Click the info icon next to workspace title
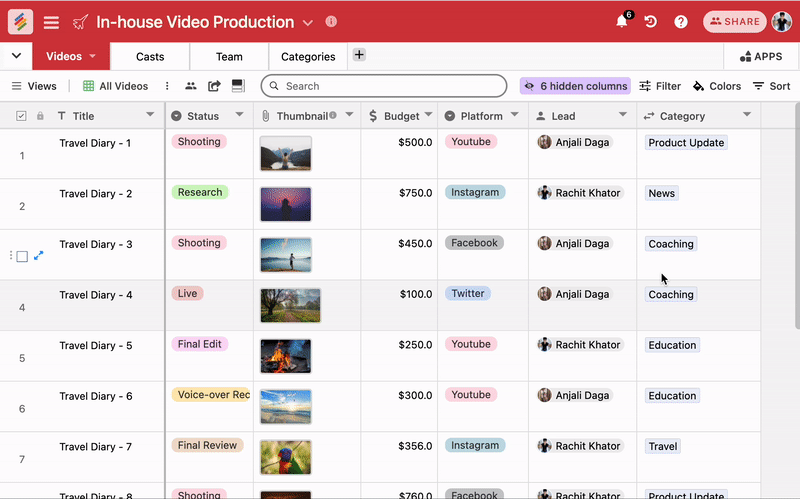 tap(331, 21)
